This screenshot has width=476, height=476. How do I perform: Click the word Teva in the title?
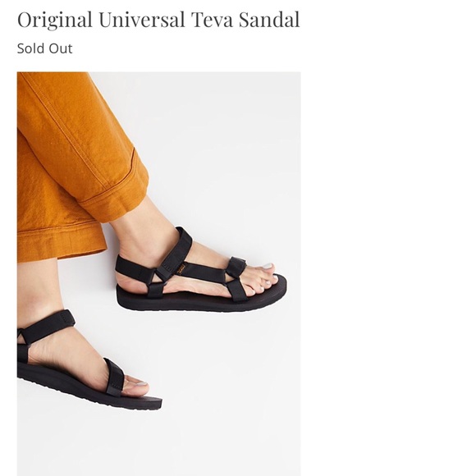pyautogui.click(x=213, y=20)
